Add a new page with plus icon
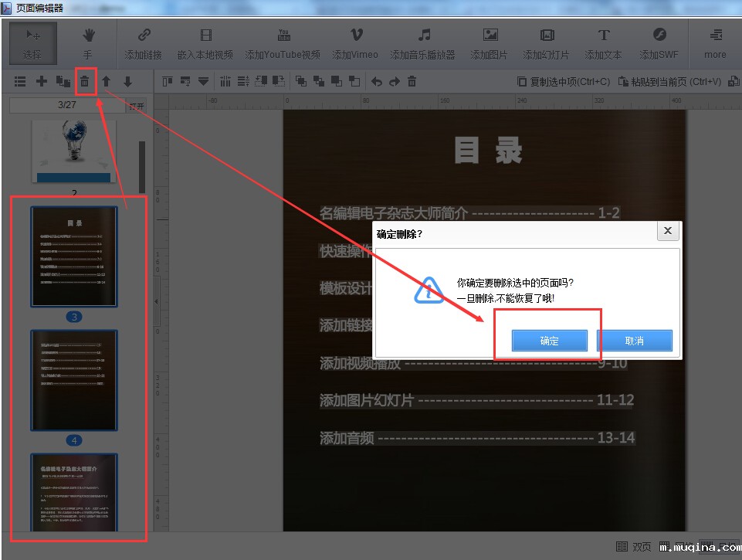 [42, 81]
